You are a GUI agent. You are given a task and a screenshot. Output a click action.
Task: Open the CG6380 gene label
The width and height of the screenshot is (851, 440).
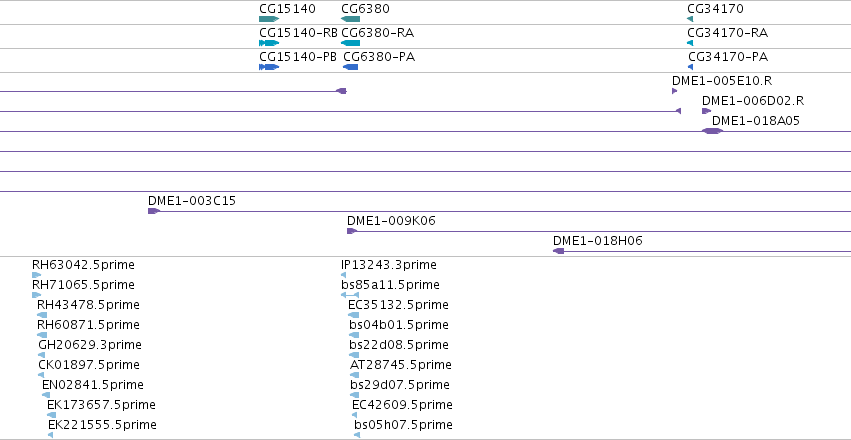(x=365, y=9)
